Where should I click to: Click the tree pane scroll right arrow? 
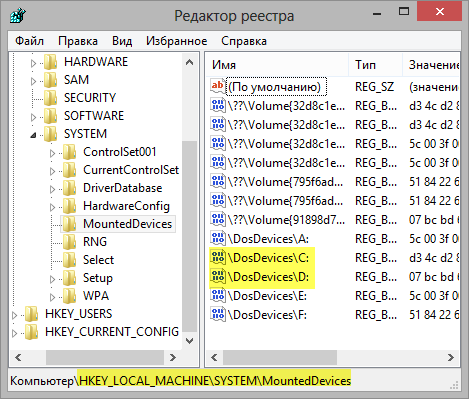click(x=173, y=358)
